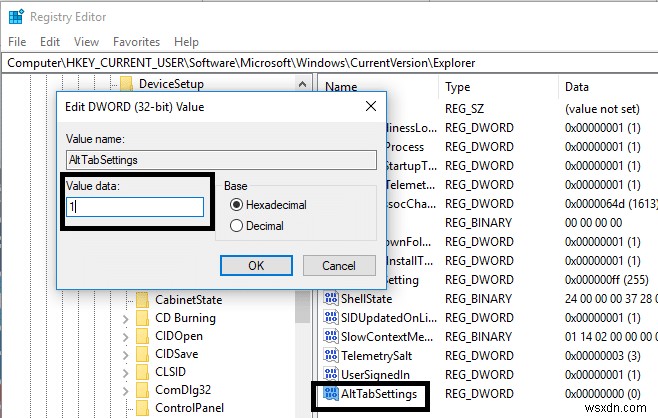Screen dimensions: 658x418
Task: Click the Registry Editor app icon
Action: point(16,17)
